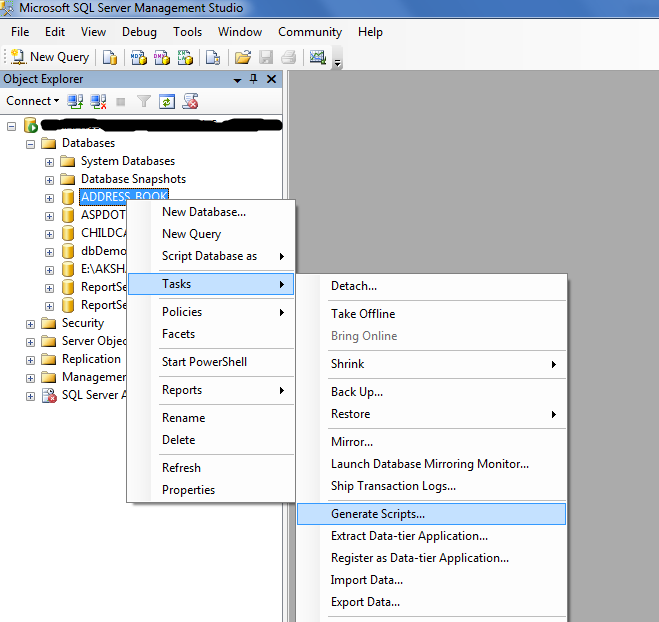Click the Refresh icon in Object Explorer toolbar
Screen dimensions: 659x622
click(x=167, y=101)
